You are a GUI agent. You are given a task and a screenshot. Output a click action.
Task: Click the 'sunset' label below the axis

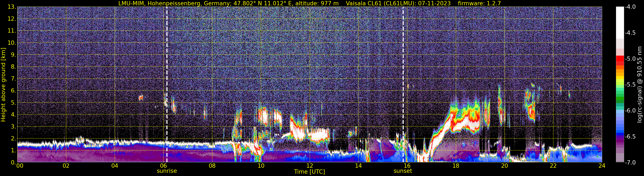(403, 171)
